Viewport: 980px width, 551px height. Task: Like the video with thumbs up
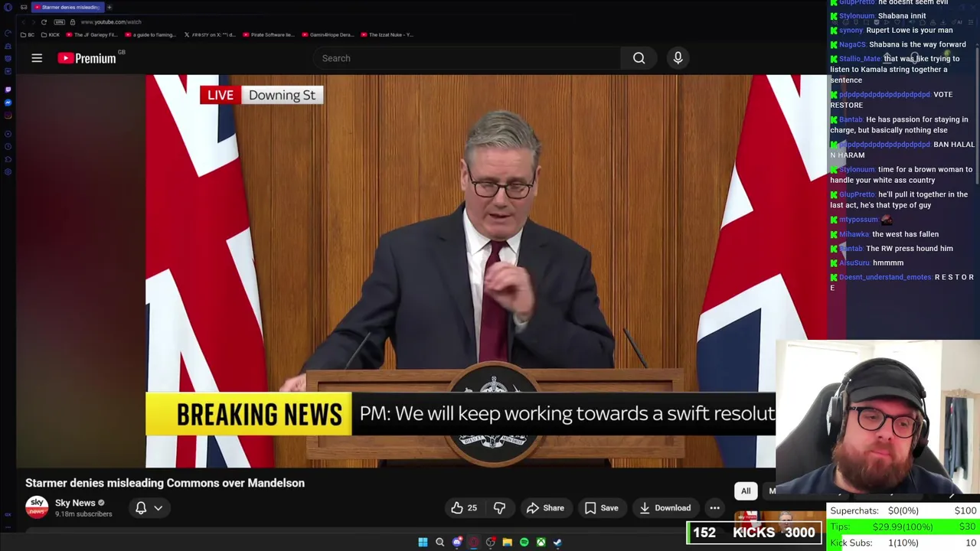(x=464, y=508)
